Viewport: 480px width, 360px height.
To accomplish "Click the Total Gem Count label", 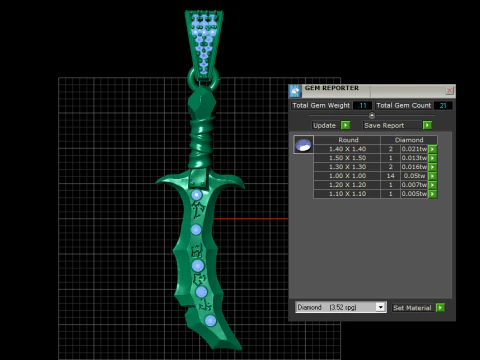I will pyautogui.click(x=404, y=106).
